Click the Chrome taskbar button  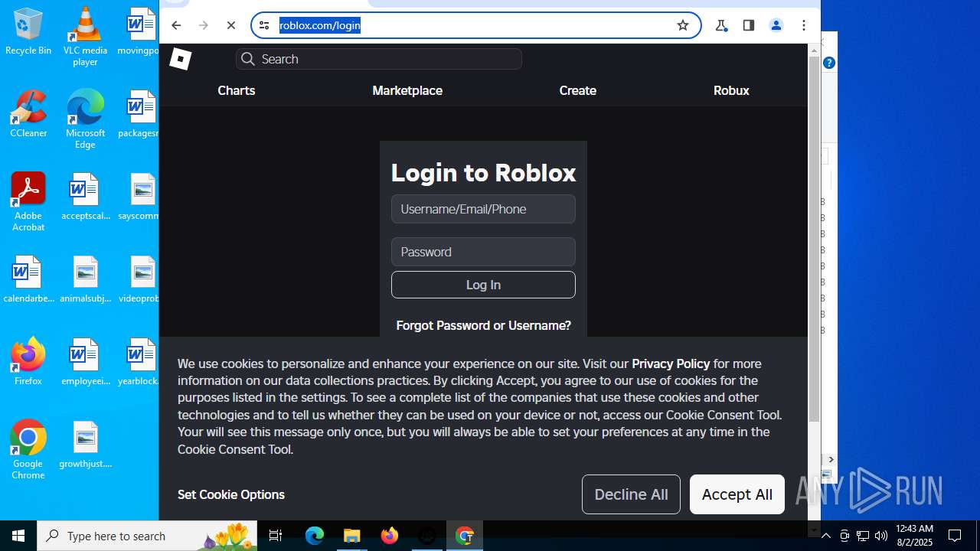point(465,536)
